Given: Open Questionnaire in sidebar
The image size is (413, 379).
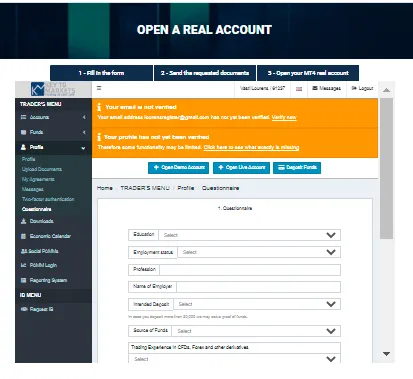Looking at the screenshot, I should tap(36, 209).
